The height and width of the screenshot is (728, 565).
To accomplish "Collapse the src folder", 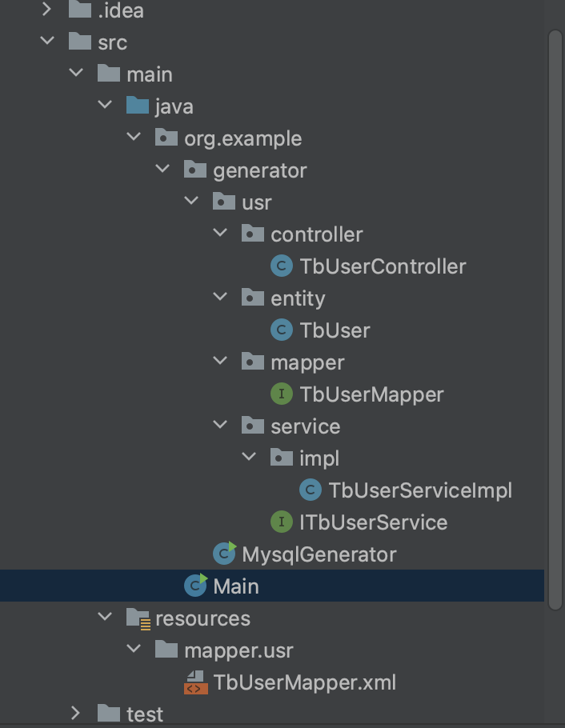I will pyautogui.click(x=47, y=42).
